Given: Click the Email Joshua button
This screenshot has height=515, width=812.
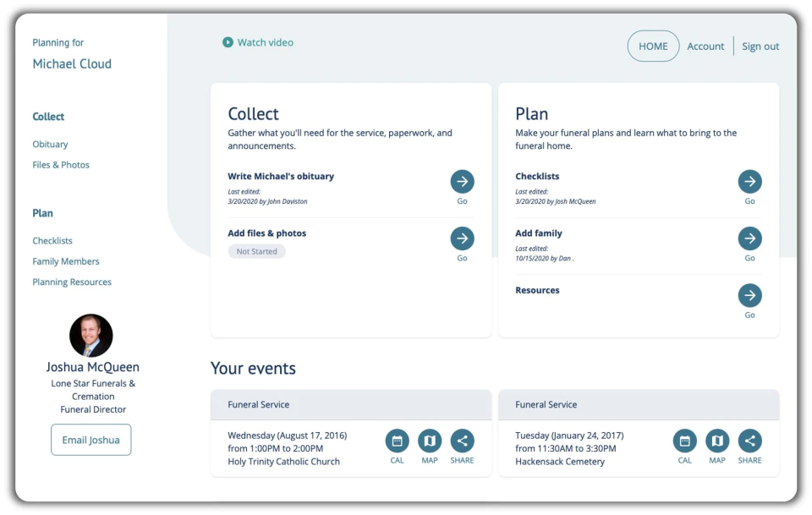Looking at the screenshot, I should click(91, 440).
